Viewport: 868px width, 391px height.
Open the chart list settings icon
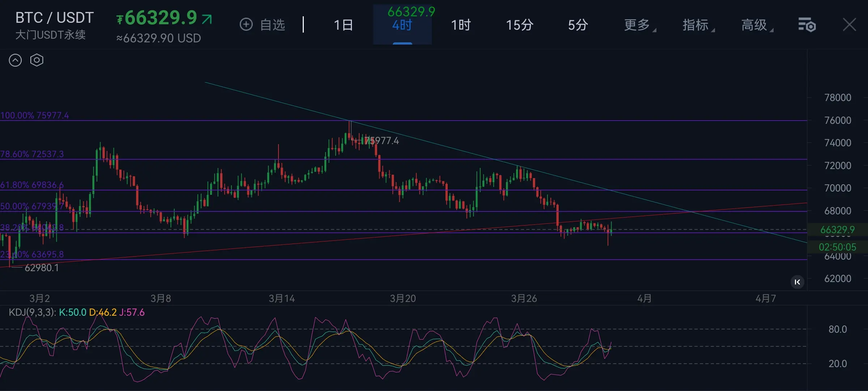807,25
